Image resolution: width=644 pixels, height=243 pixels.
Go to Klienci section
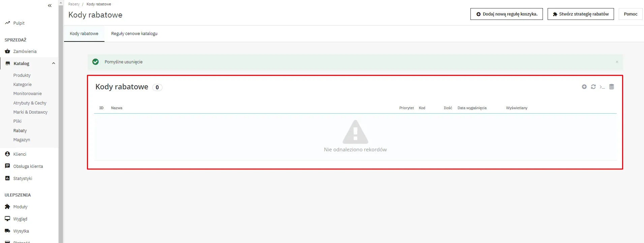[x=20, y=154]
